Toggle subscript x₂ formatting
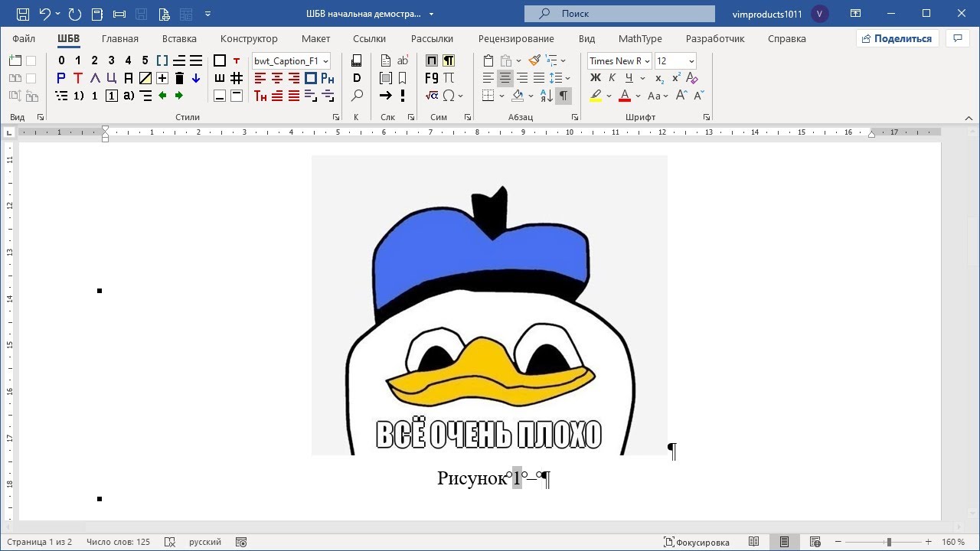Viewport: 980px width, 551px height. click(x=660, y=78)
